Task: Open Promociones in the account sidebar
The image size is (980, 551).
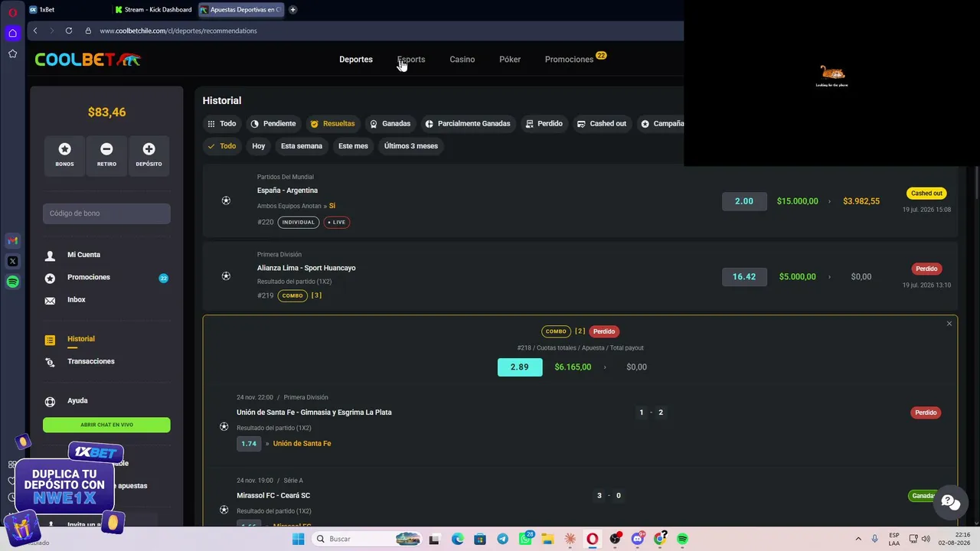Action: click(89, 277)
